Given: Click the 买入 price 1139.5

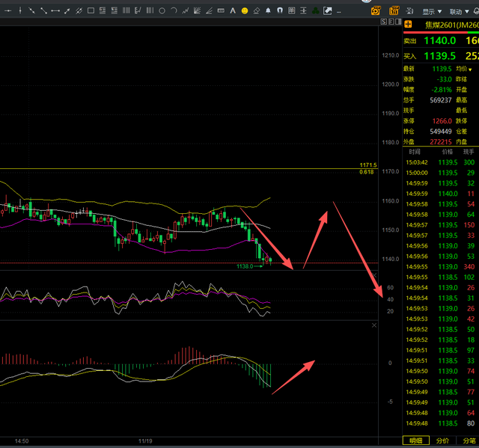Looking at the screenshot, I should [x=439, y=56].
